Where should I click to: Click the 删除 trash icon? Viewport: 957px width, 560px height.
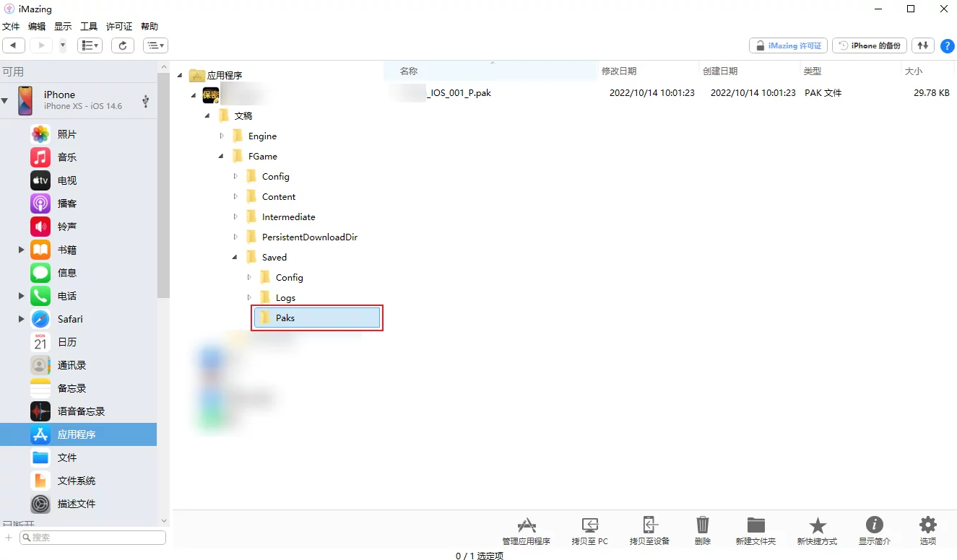coord(702,525)
